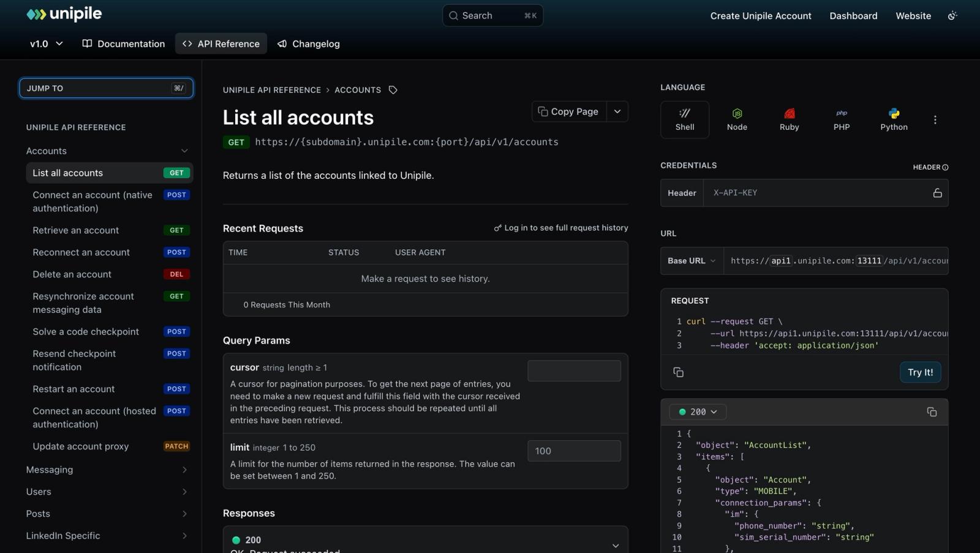Click the cursor query param input
This screenshot has height=553, width=980.
pyautogui.click(x=574, y=371)
